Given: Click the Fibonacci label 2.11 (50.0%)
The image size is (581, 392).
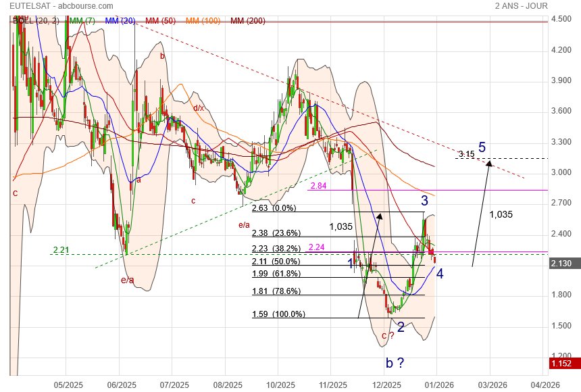Looking at the screenshot, I should [x=276, y=262].
